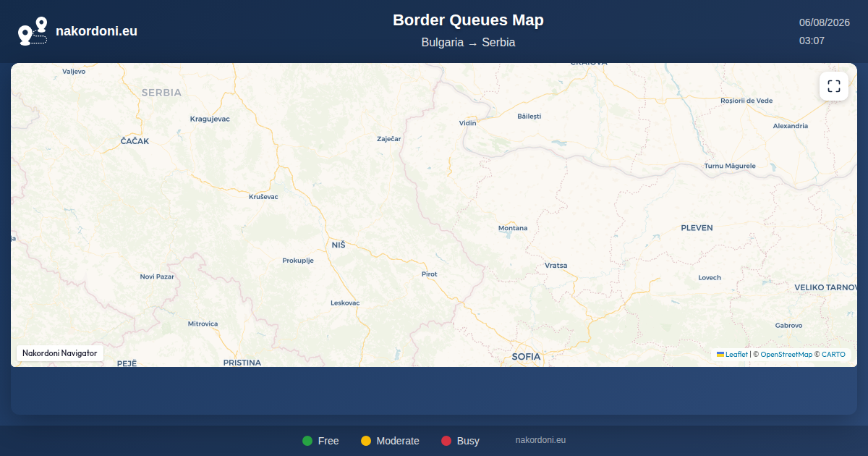Click the yellow Moderate legend dot
This screenshot has width=868, height=456.
pyautogui.click(x=366, y=441)
